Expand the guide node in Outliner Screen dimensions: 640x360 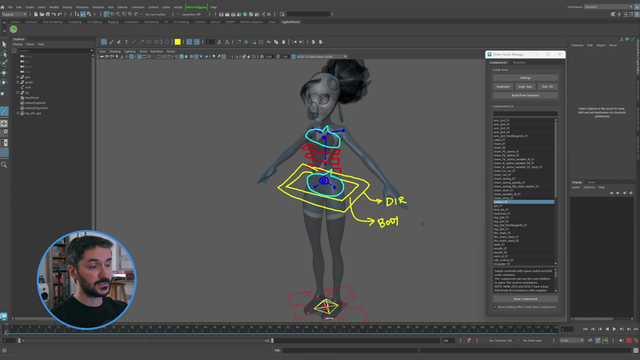(x=18, y=82)
